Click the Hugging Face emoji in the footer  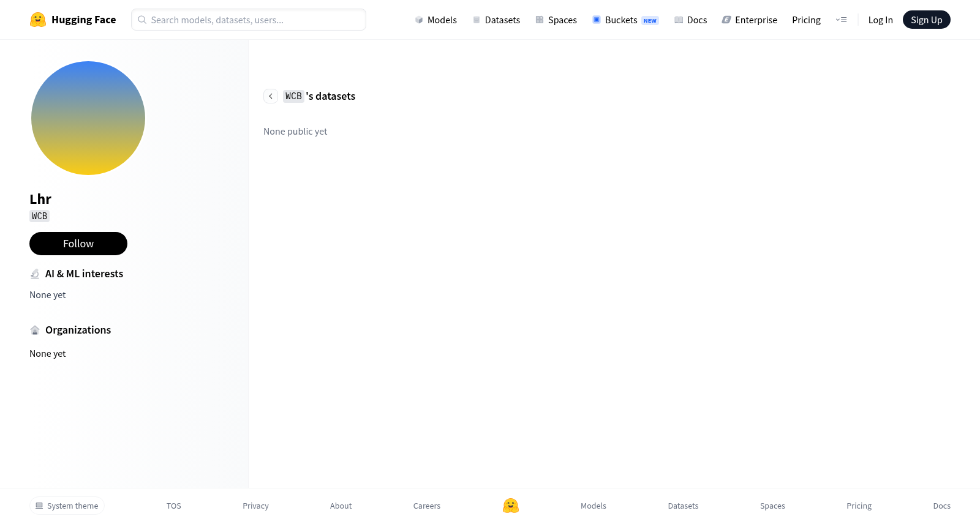(x=511, y=506)
